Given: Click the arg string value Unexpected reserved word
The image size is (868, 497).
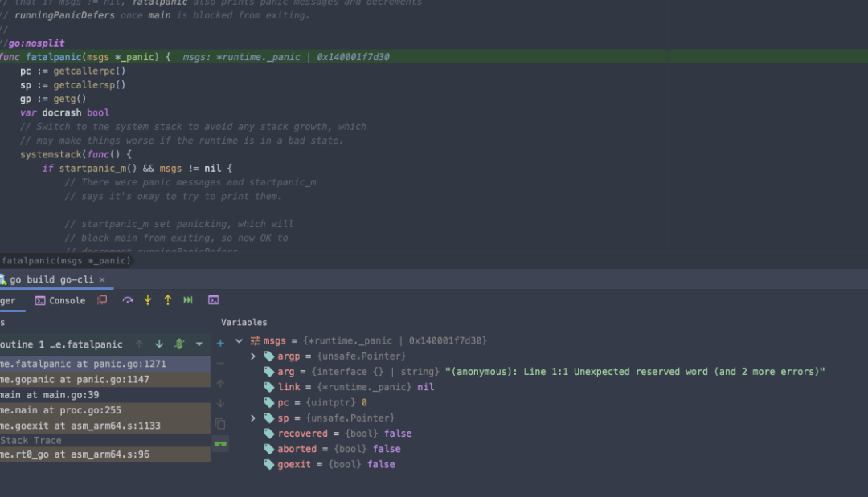Looking at the screenshot, I should pyautogui.click(x=635, y=372).
